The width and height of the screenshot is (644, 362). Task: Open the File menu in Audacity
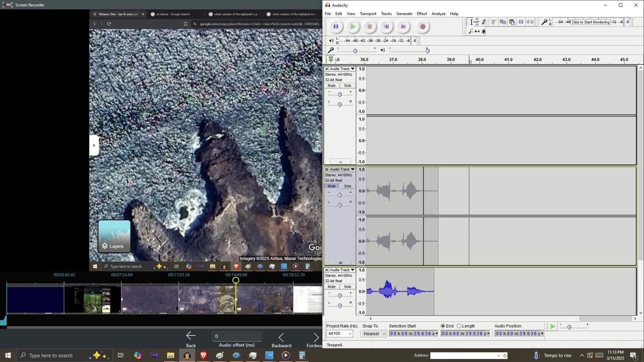(328, 14)
